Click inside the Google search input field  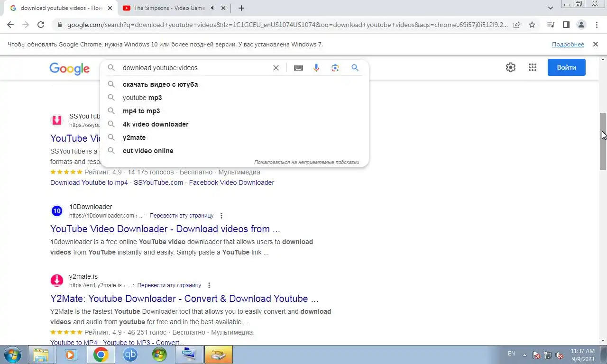click(194, 68)
